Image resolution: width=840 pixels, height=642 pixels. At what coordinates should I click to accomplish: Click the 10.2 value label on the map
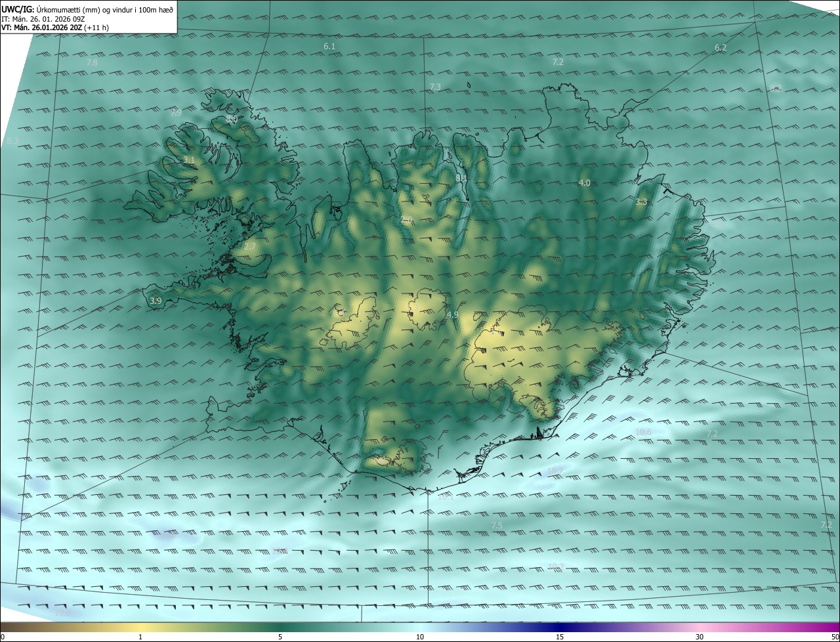point(556,567)
